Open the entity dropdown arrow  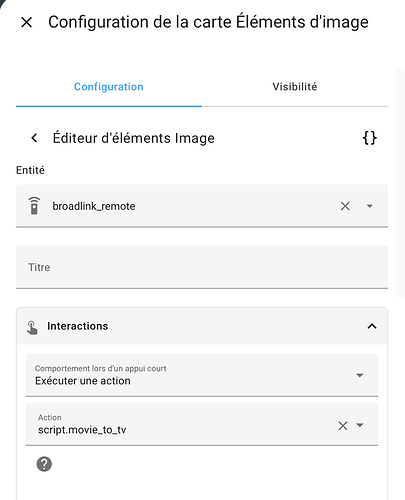[369, 206]
